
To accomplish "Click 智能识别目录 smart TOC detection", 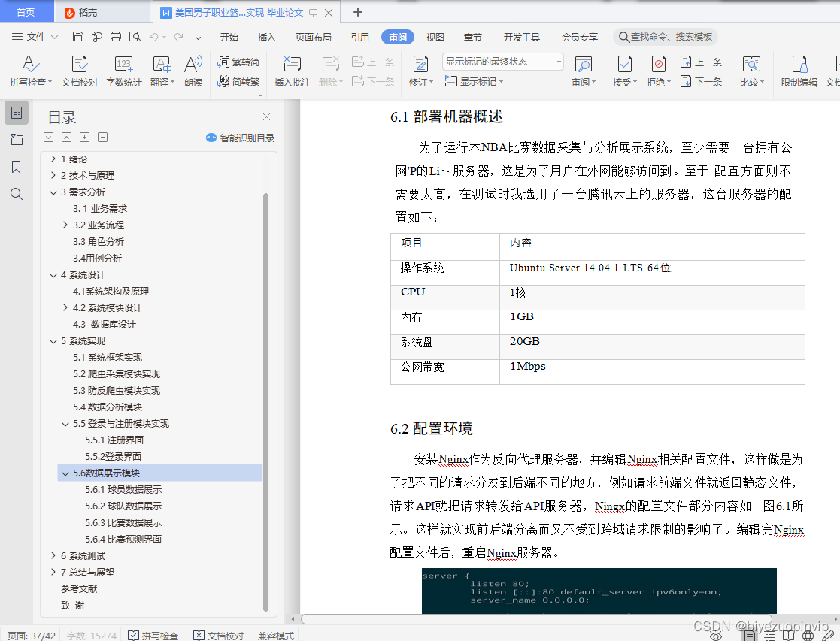I will [241, 138].
